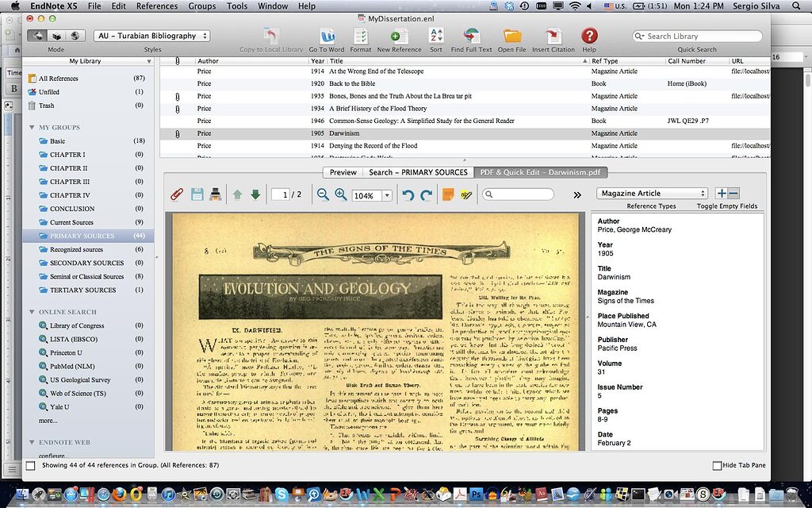
Task: Click the more... link under Online Search
Action: [x=46, y=421]
